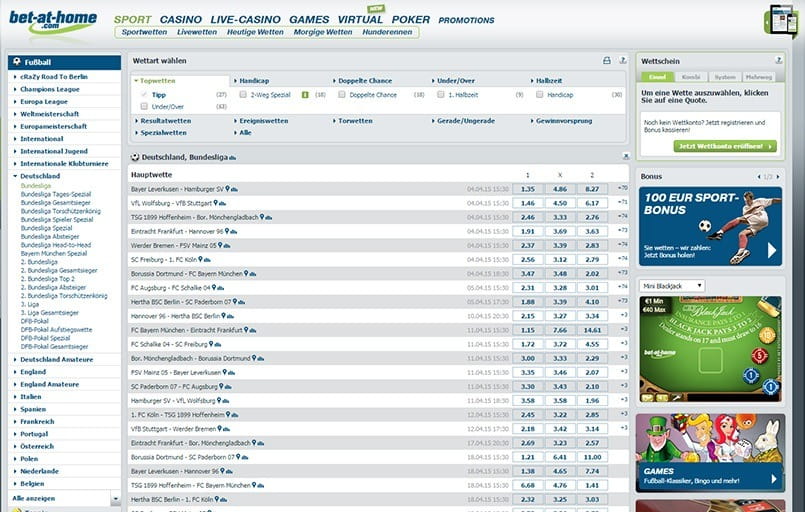Click location pin for VfL Wolfsburg - VfB Stuttgart

click(x=216, y=203)
